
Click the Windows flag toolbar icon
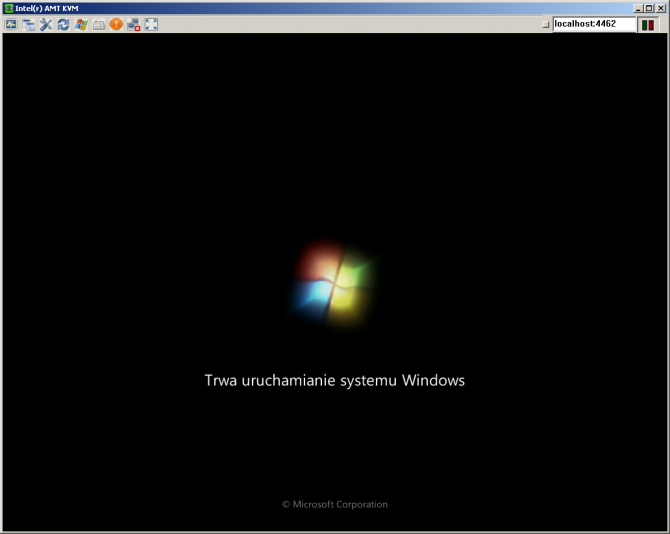pos(81,24)
